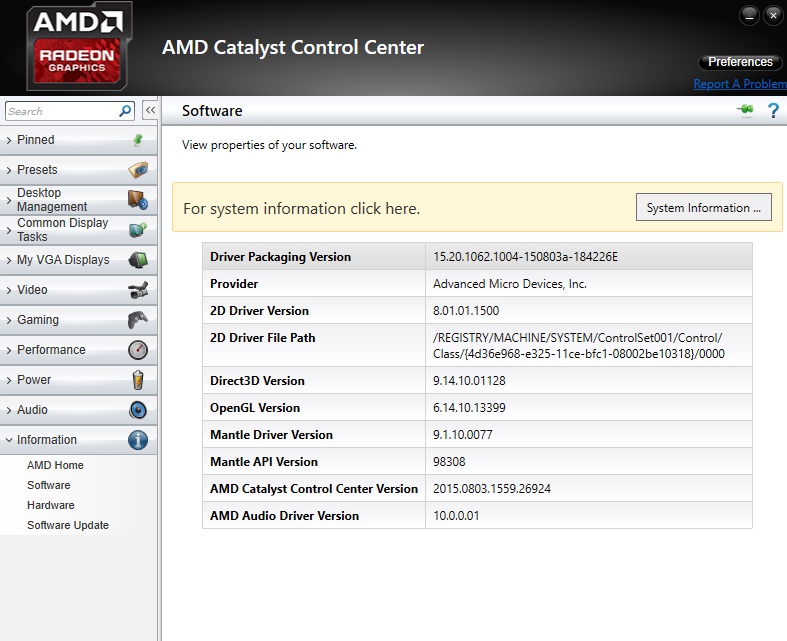
Task: Click the Audio speaker icon
Action: click(x=138, y=410)
